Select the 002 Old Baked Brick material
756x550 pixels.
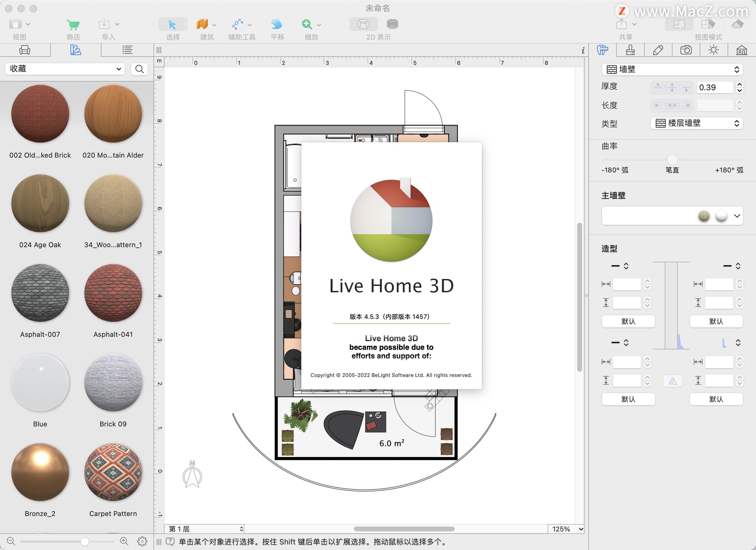coord(40,114)
